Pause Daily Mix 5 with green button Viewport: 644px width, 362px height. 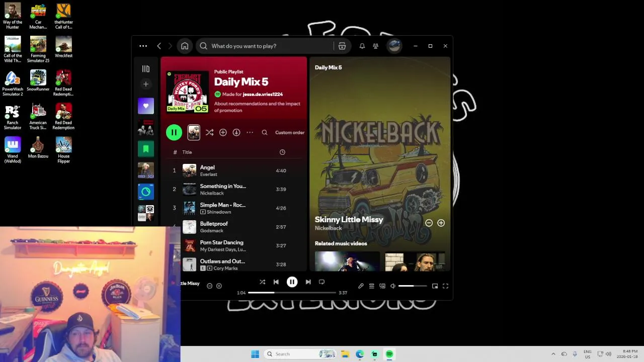point(174,132)
